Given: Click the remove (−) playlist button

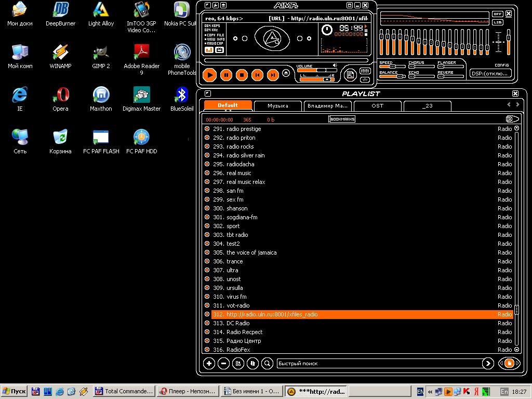Looking at the screenshot, I should pyautogui.click(x=223, y=364).
